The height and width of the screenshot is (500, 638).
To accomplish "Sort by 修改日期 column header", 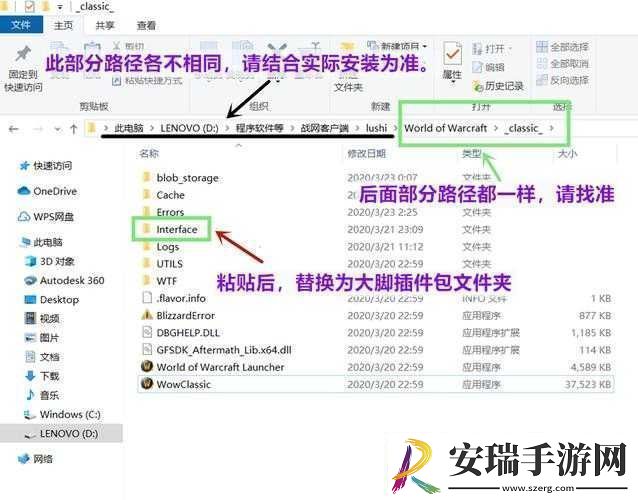I will coord(366,153).
